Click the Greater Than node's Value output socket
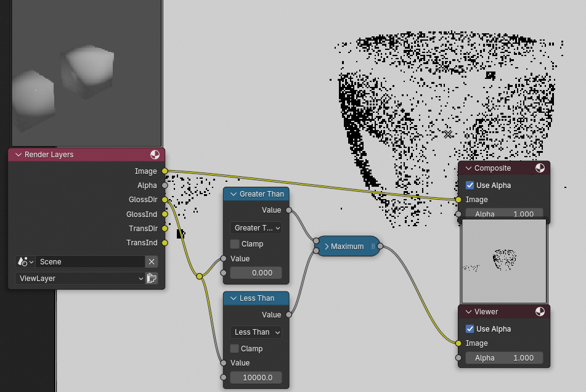Screen dimensions: 586x392 (289, 210)
